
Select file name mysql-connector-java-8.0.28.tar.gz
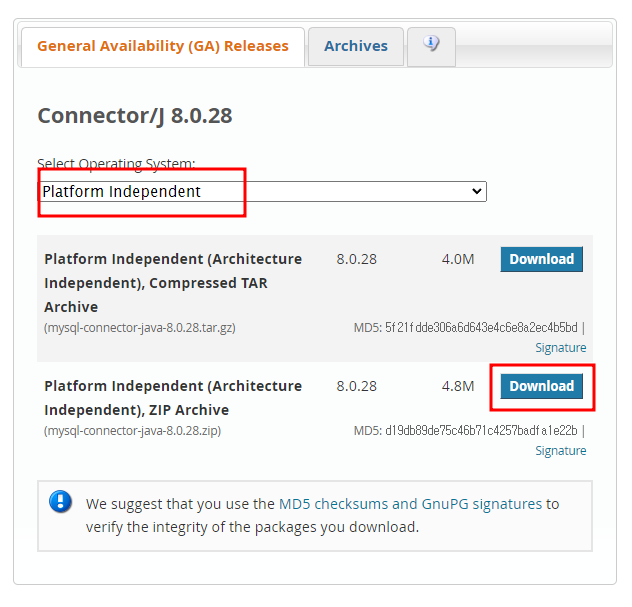click(139, 327)
